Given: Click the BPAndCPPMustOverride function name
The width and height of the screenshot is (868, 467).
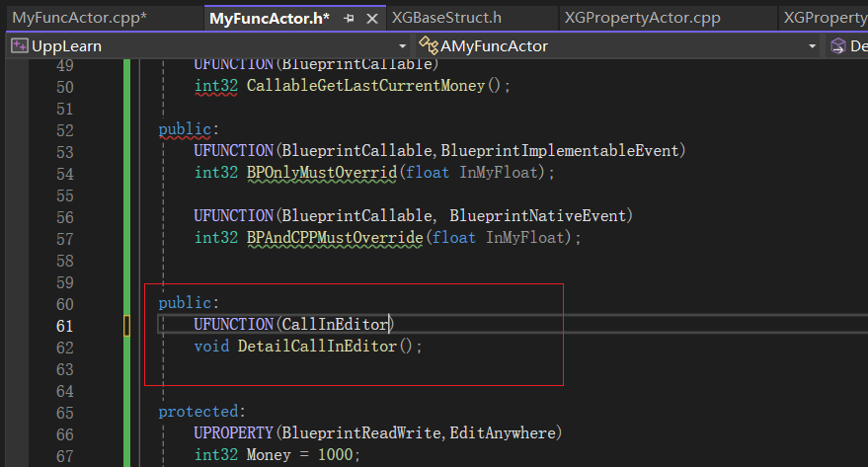Looking at the screenshot, I should click(335, 238).
